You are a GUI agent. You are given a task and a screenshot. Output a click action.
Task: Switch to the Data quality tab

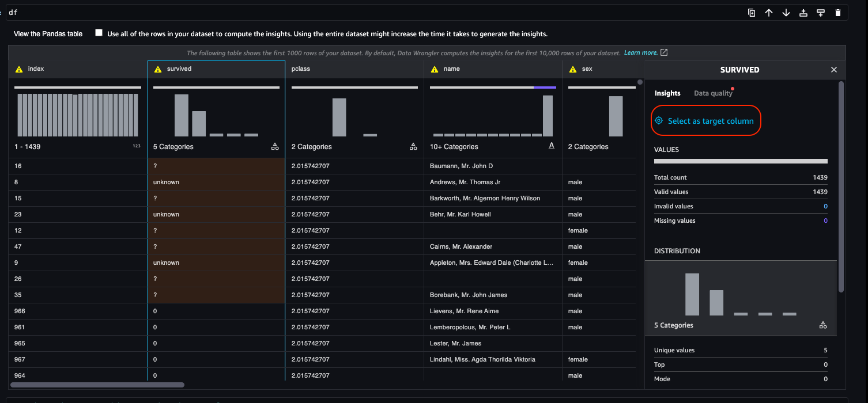click(713, 93)
